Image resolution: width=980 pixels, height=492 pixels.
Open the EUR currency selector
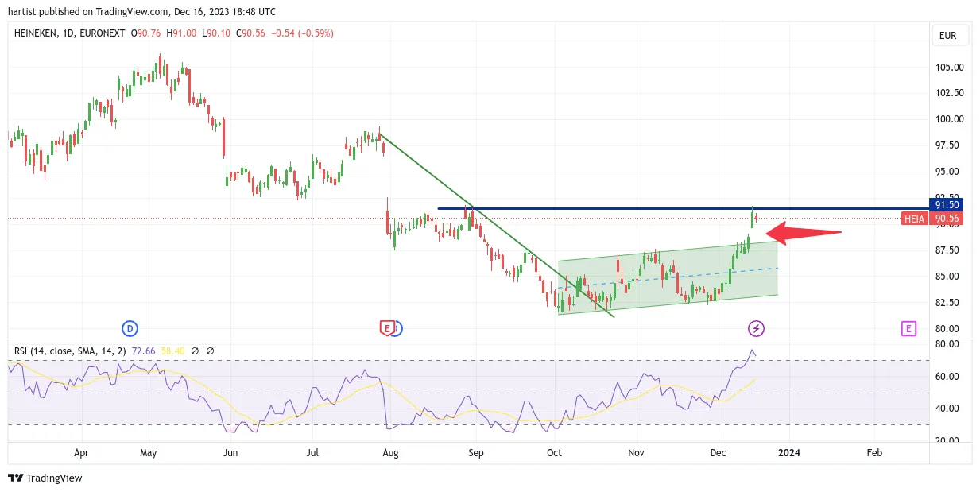(x=950, y=36)
